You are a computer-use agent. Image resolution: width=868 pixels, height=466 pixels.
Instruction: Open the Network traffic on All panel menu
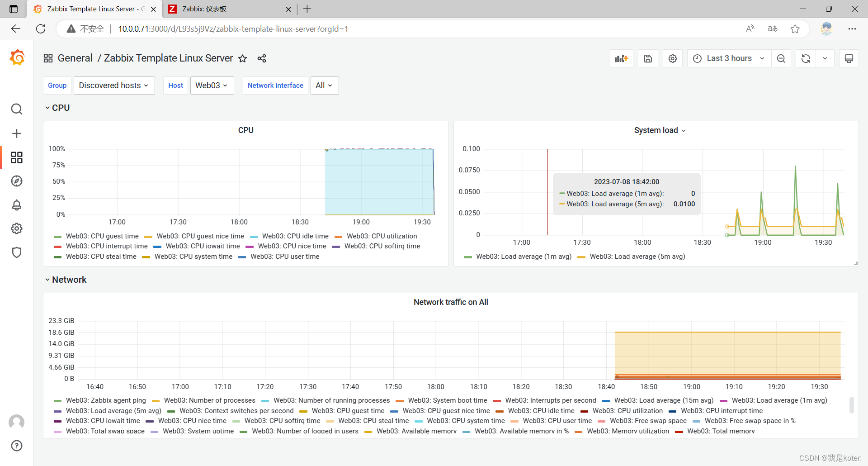451,302
